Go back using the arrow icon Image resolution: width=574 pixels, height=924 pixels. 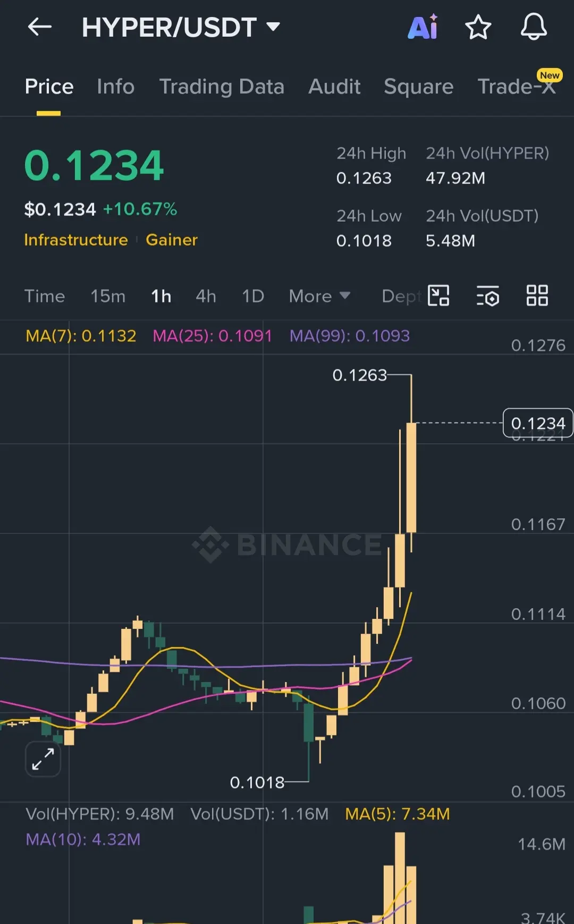(x=40, y=27)
